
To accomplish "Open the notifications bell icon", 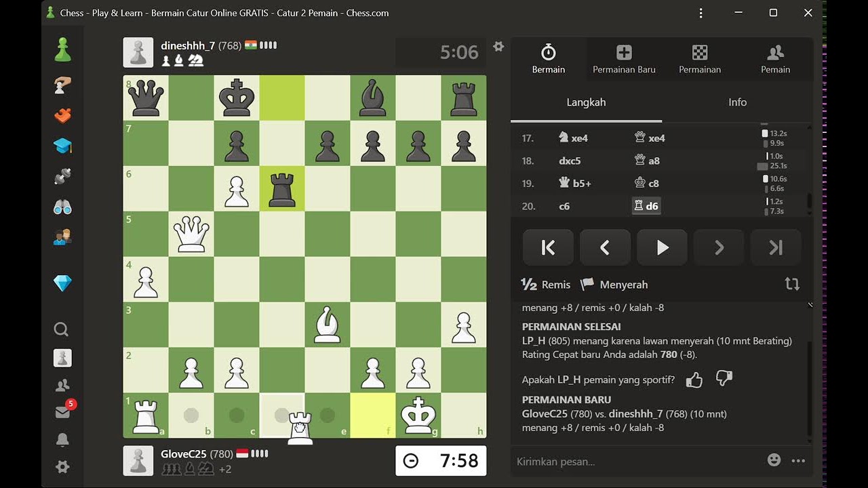I will (x=62, y=440).
